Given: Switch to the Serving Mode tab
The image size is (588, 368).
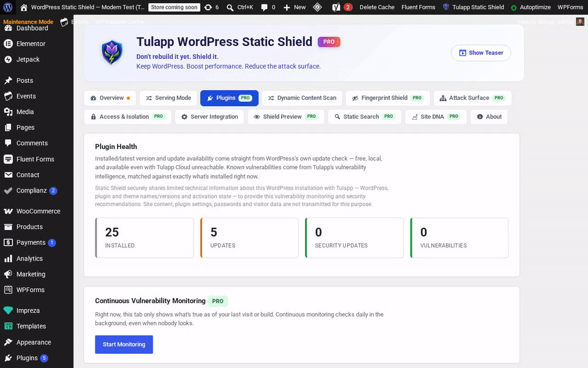Looking at the screenshot, I should tap(168, 98).
